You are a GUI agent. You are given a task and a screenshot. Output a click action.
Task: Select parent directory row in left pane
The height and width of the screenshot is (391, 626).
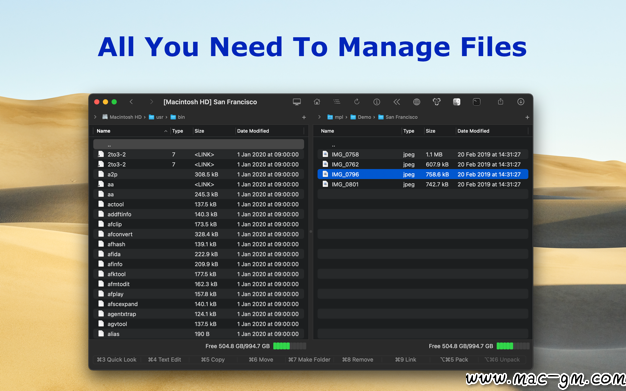point(198,144)
